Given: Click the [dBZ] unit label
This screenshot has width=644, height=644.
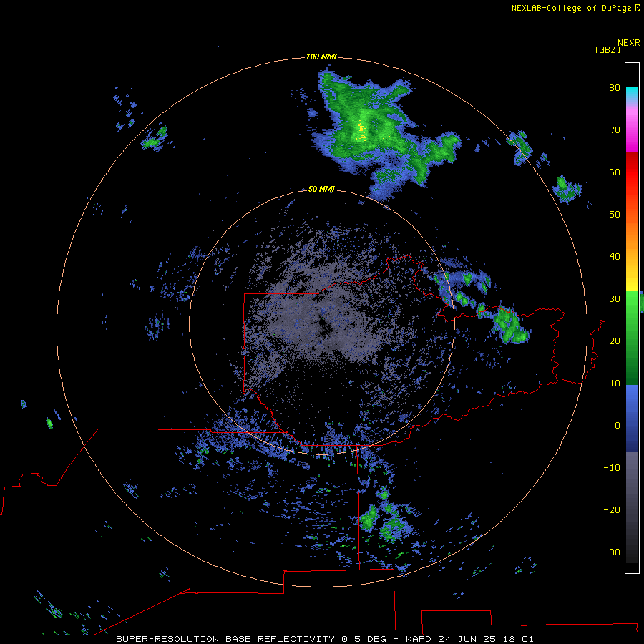Looking at the screenshot, I should coord(608,50).
